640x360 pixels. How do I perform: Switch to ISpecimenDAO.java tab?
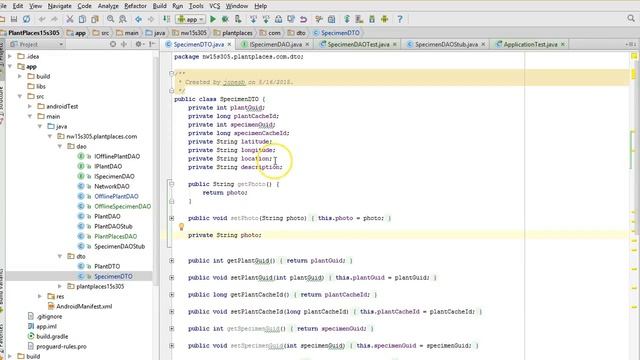(276, 44)
